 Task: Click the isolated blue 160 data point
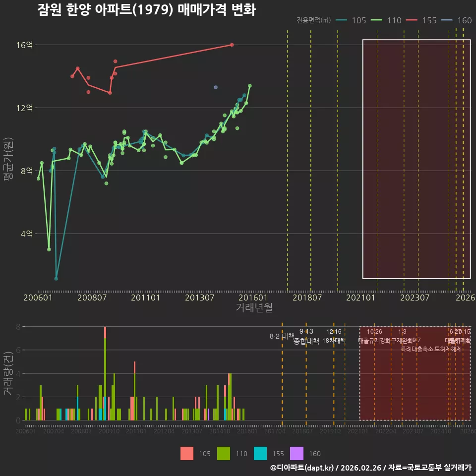[216, 87]
